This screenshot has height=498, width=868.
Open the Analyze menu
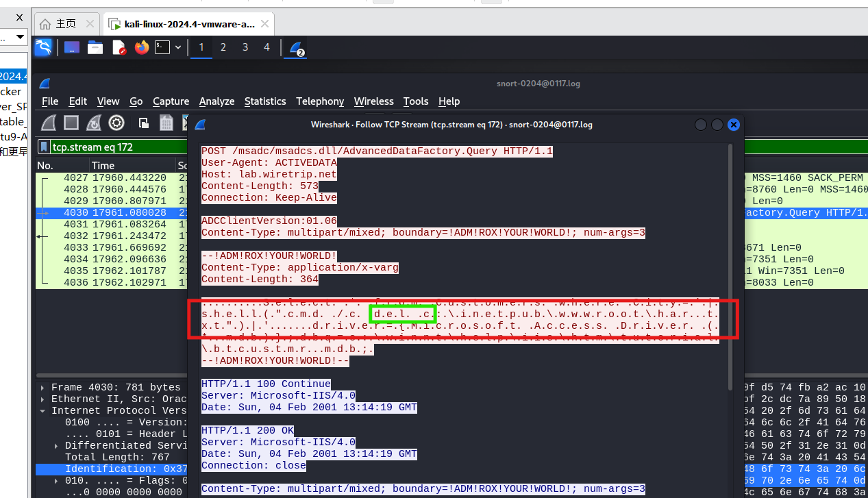[x=216, y=101]
